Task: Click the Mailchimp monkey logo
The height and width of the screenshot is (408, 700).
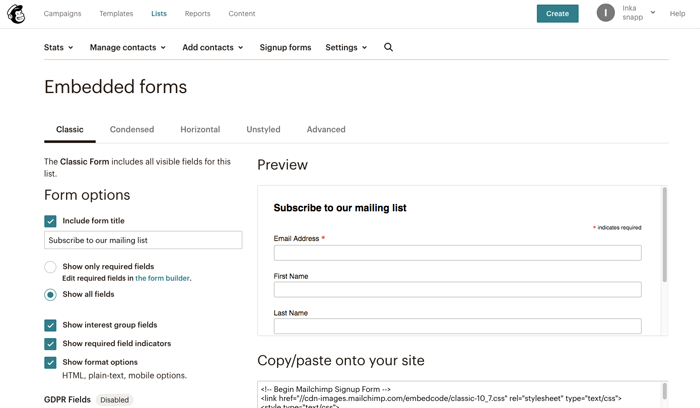Action: (16, 14)
